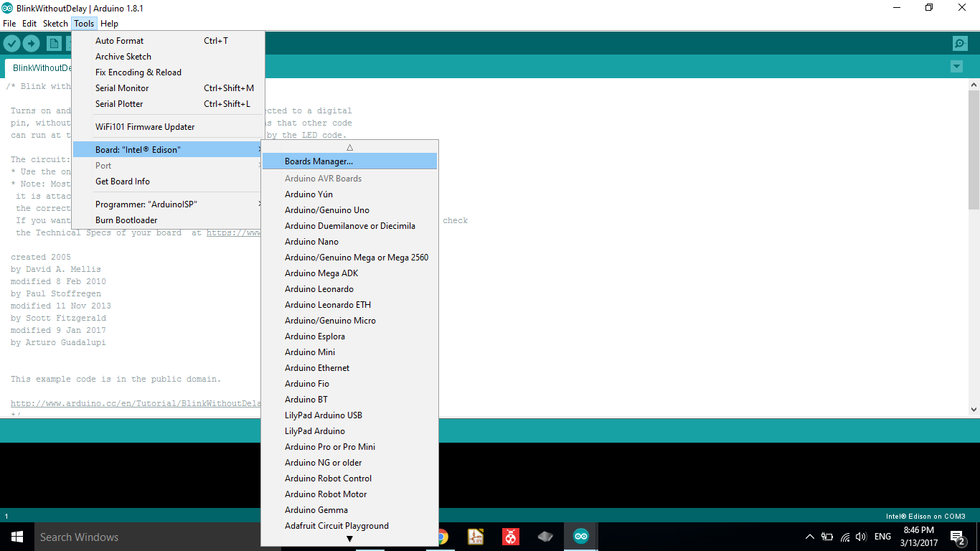Image resolution: width=980 pixels, height=551 pixels.
Task: Open the red raspberry taskbar app
Action: click(510, 537)
